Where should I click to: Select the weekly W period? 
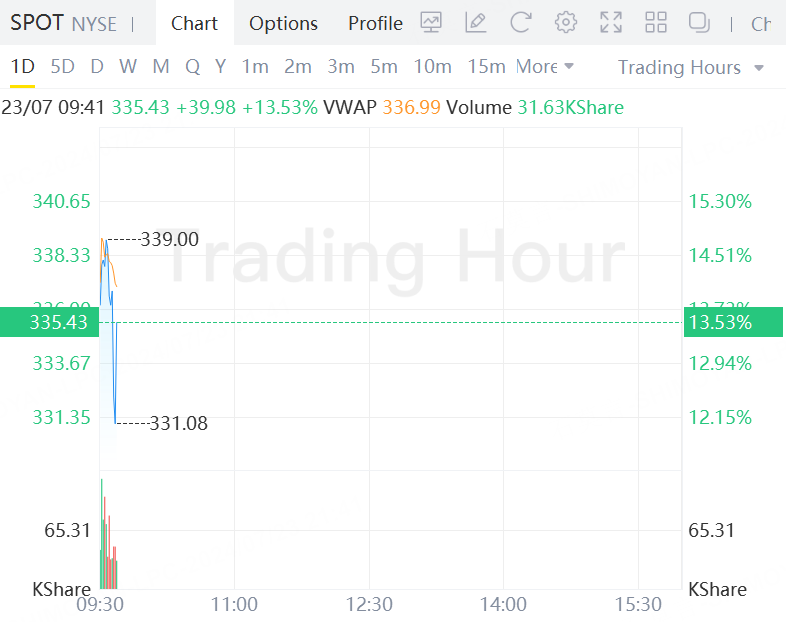pos(128,66)
